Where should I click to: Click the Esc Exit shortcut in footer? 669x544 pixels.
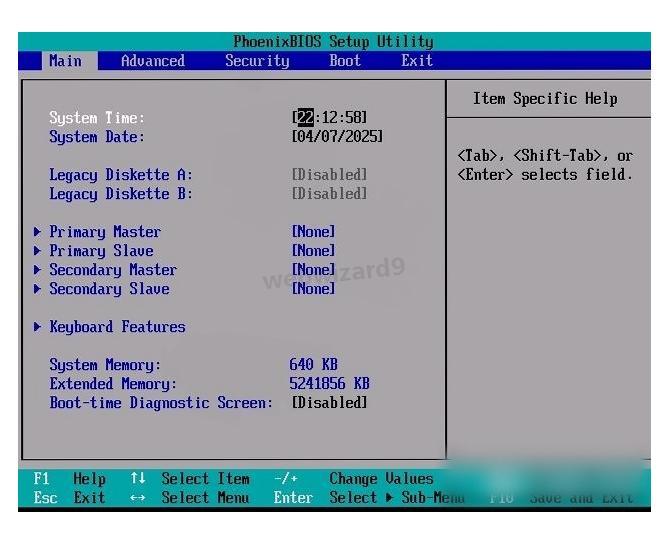68,498
